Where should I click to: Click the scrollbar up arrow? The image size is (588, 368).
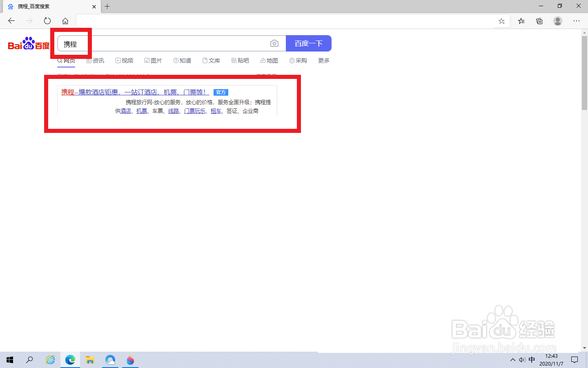tap(584, 33)
